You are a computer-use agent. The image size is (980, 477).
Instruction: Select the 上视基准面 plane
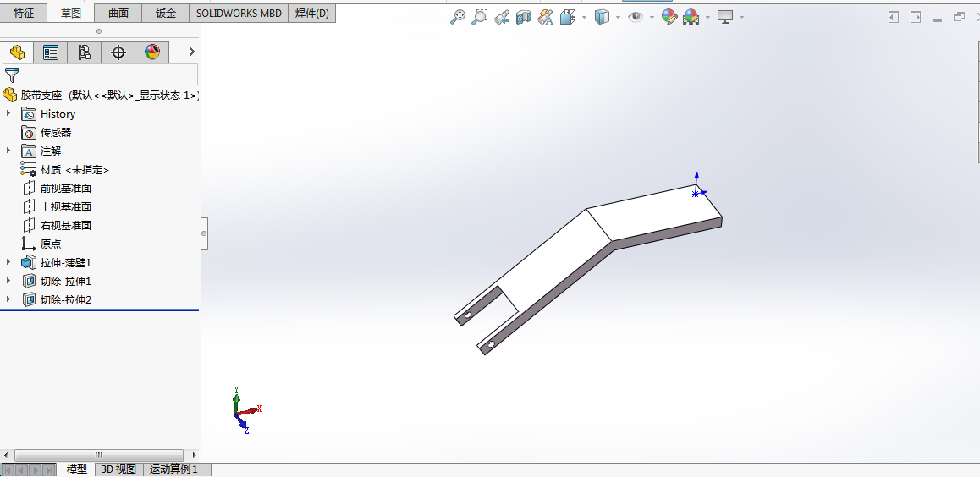click(66, 206)
